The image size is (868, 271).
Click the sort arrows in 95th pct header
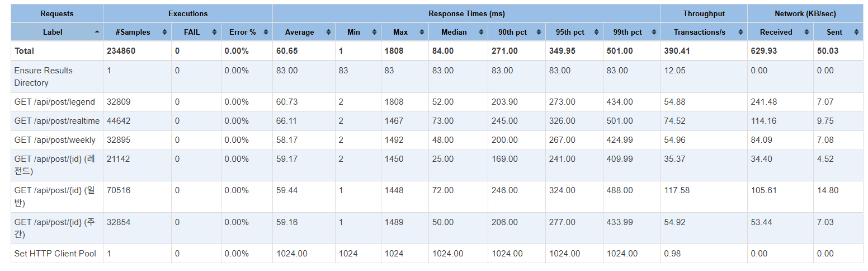pyautogui.click(x=597, y=32)
